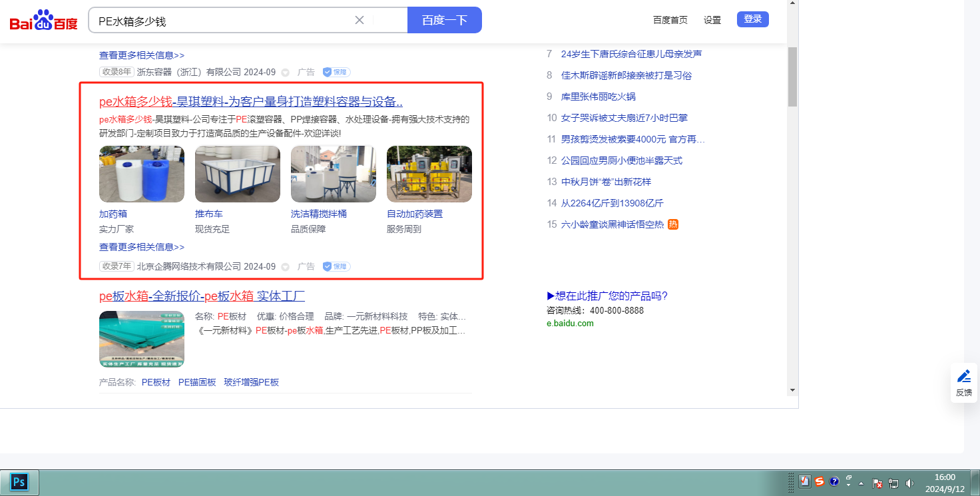Click the blue help question-mark tray icon
The height and width of the screenshot is (496, 980).
click(834, 482)
